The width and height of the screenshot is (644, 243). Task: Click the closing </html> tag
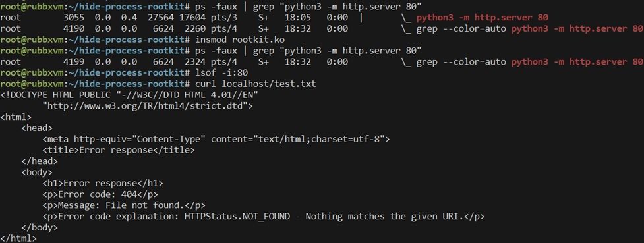[x=18, y=238]
